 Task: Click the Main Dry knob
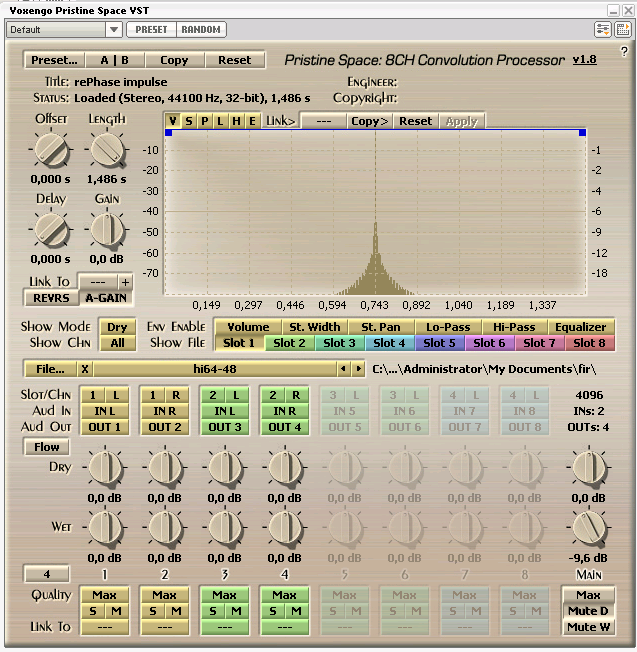pyautogui.click(x=589, y=467)
